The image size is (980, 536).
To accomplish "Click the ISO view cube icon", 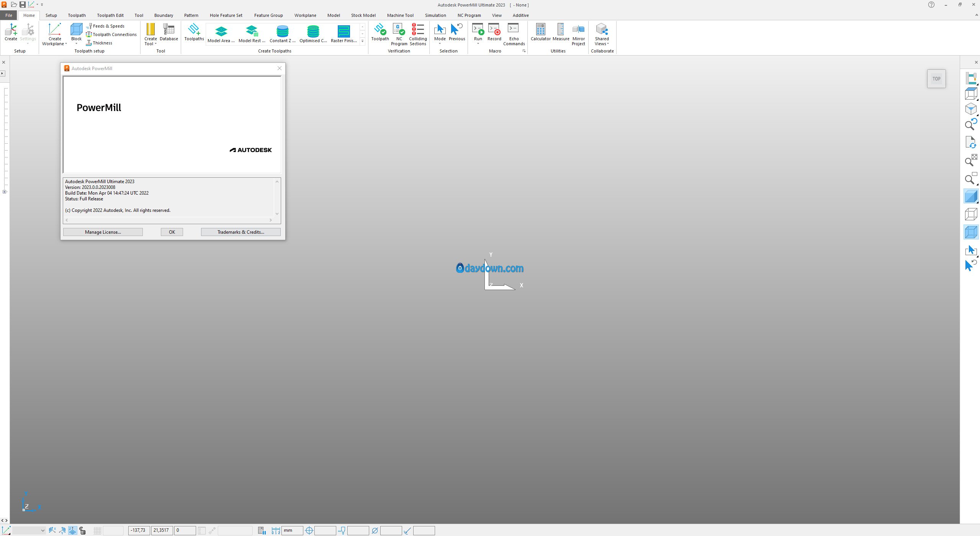I will [x=971, y=109].
